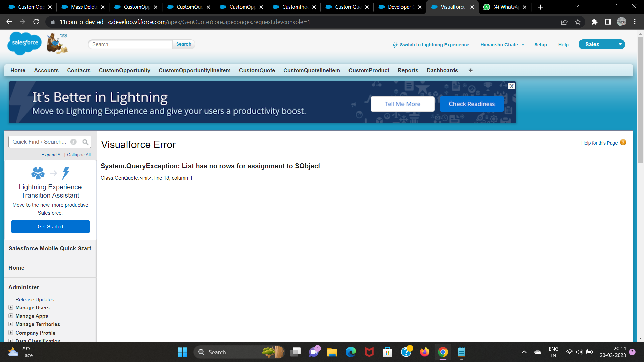Image resolution: width=644 pixels, height=362 pixels.
Task: Expand the Manage Users tree node
Action: [11, 308]
